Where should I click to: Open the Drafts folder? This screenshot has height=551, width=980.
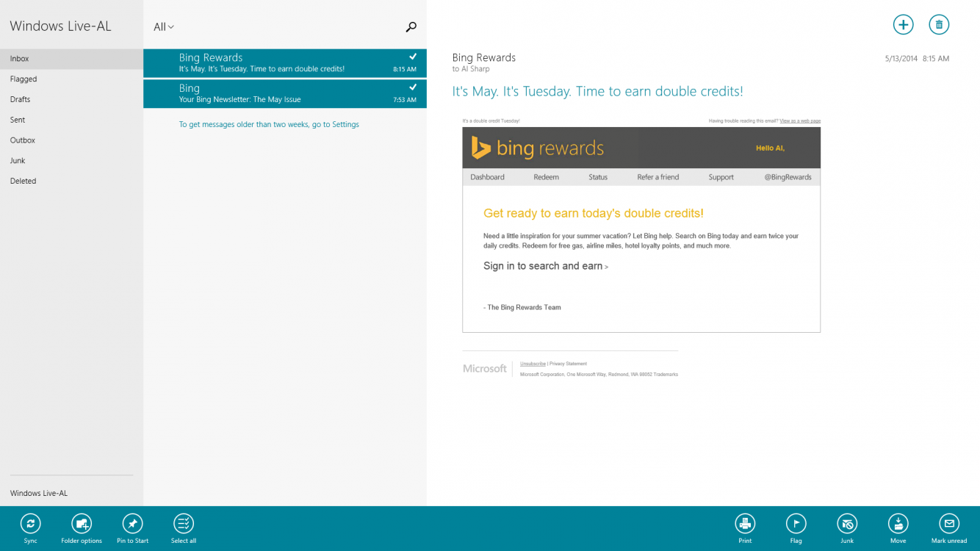point(71,99)
